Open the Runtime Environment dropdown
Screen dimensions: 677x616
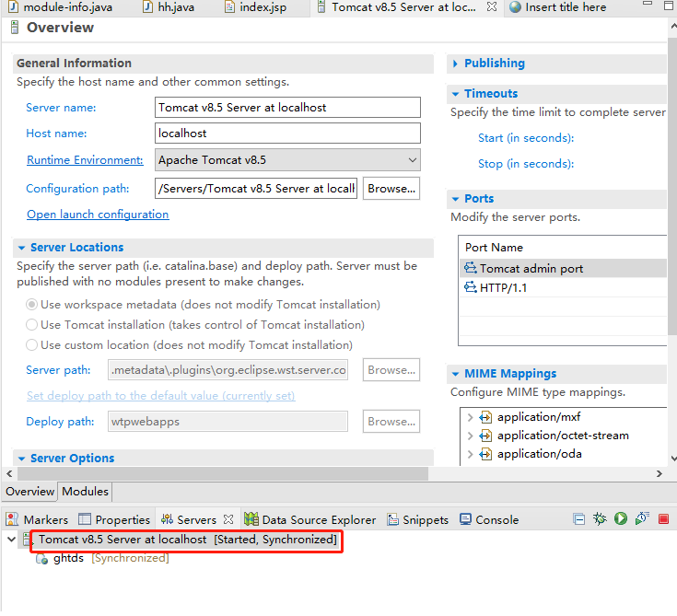pos(413,160)
